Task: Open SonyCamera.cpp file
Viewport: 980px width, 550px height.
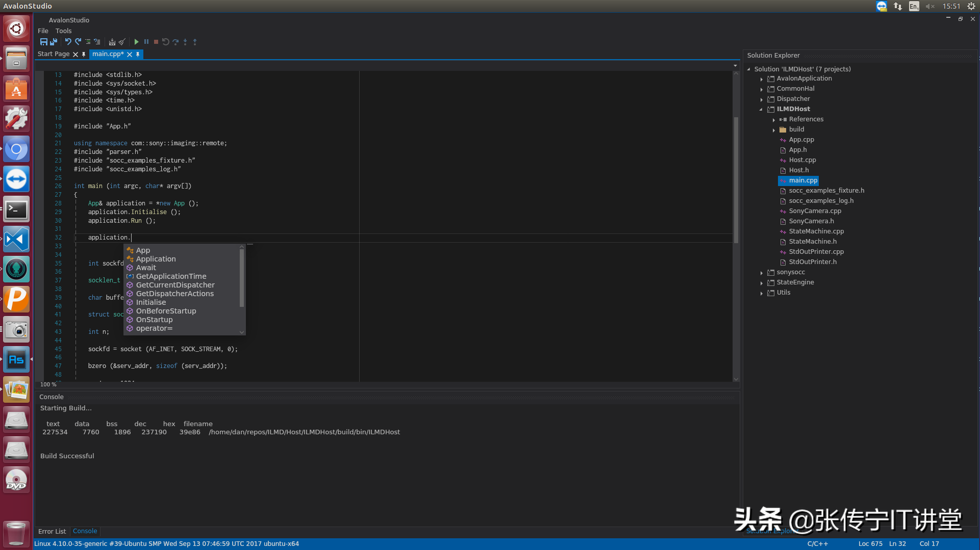Action: (x=815, y=211)
